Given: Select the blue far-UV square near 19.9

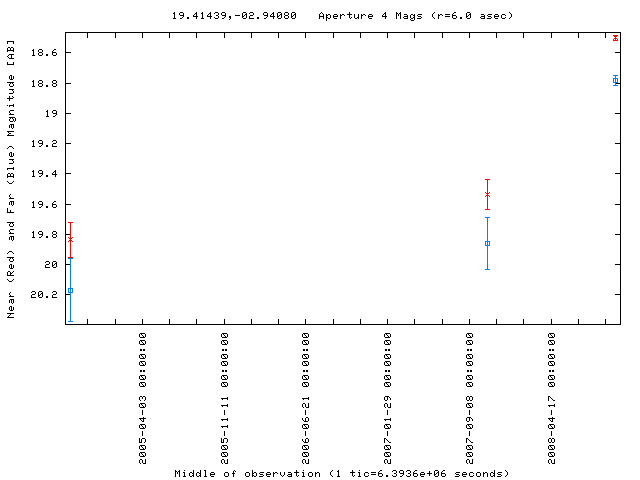Looking at the screenshot, I should [487, 244].
